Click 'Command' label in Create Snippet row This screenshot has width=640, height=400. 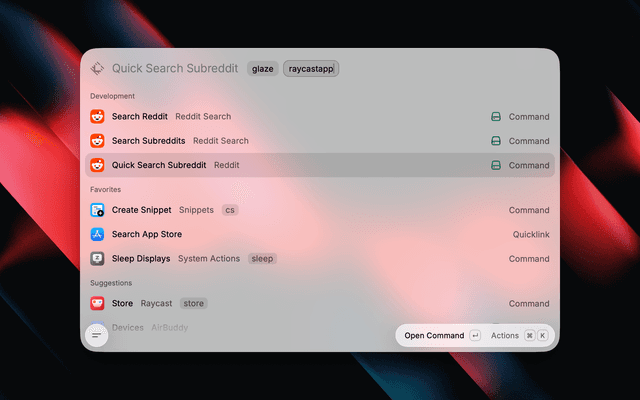pyautogui.click(x=529, y=210)
